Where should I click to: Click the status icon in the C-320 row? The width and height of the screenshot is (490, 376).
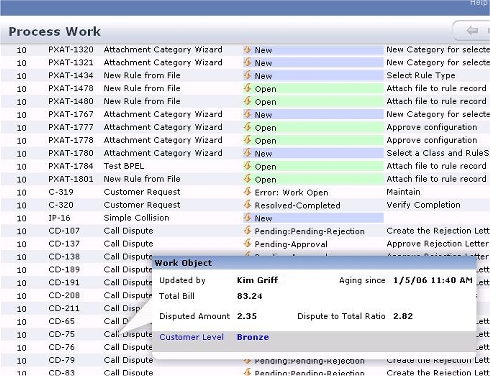247,205
